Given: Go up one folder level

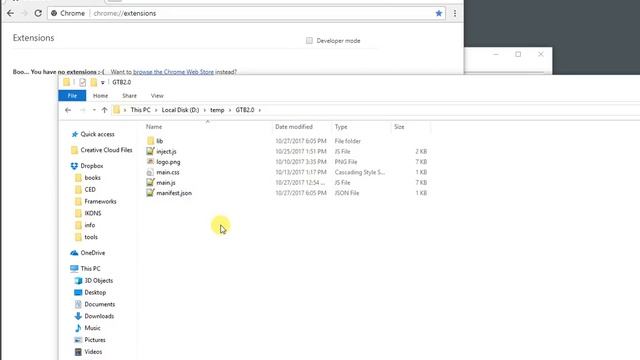Looking at the screenshot, I should click(x=104, y=110).
